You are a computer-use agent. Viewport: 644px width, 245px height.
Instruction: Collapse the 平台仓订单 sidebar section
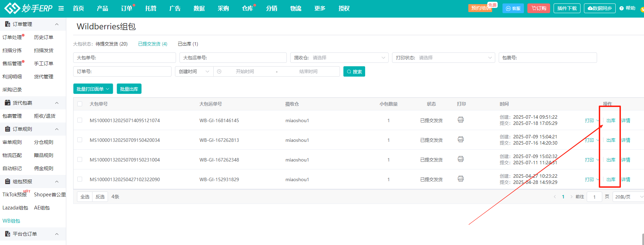pos(57,234)
